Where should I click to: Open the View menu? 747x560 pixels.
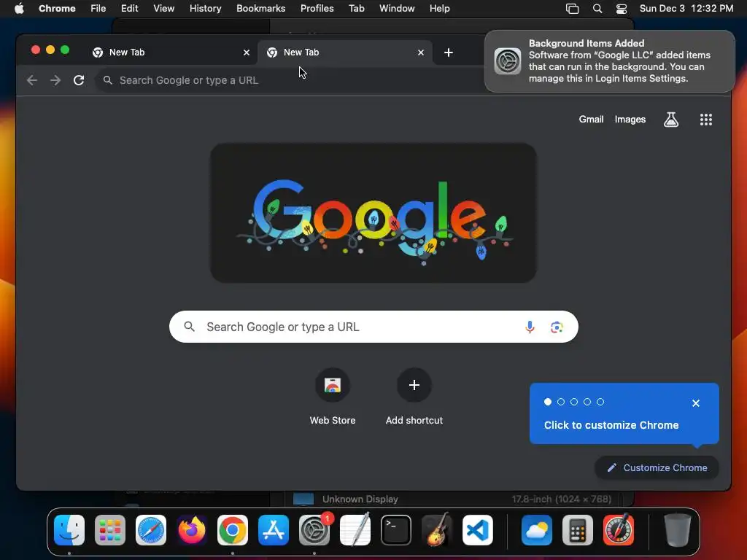coord(163,9)
